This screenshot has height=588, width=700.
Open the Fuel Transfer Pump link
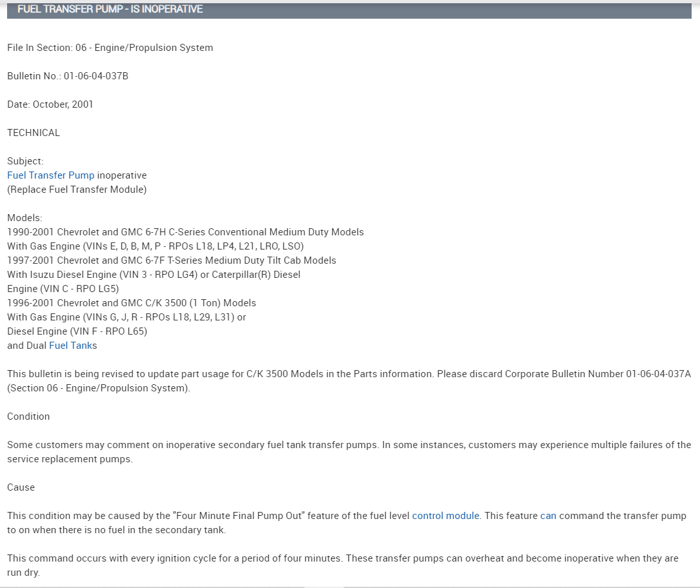(50, 175)
